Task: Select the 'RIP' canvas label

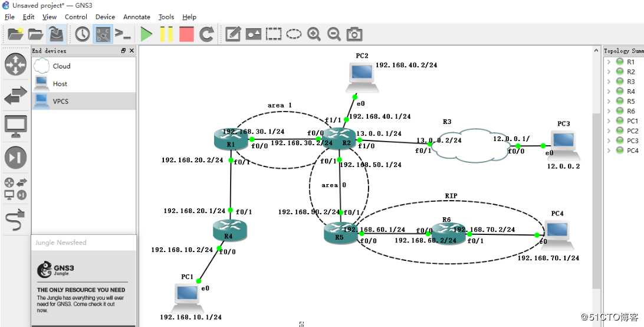Action: 451,196
